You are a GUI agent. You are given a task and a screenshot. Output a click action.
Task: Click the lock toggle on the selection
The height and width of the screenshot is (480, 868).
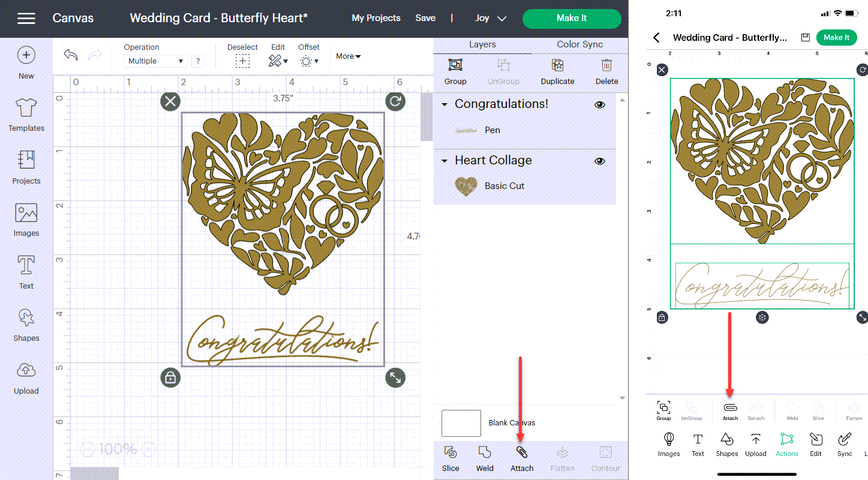[x=170, y=377]
